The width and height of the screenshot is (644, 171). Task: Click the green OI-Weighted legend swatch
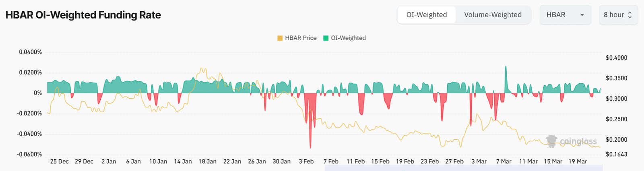tap(326, 38)
